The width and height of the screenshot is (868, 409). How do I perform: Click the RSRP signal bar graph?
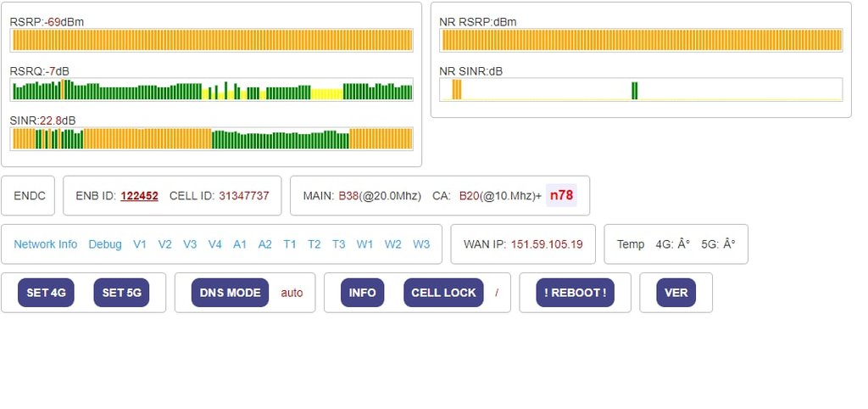tap(211, 40)
